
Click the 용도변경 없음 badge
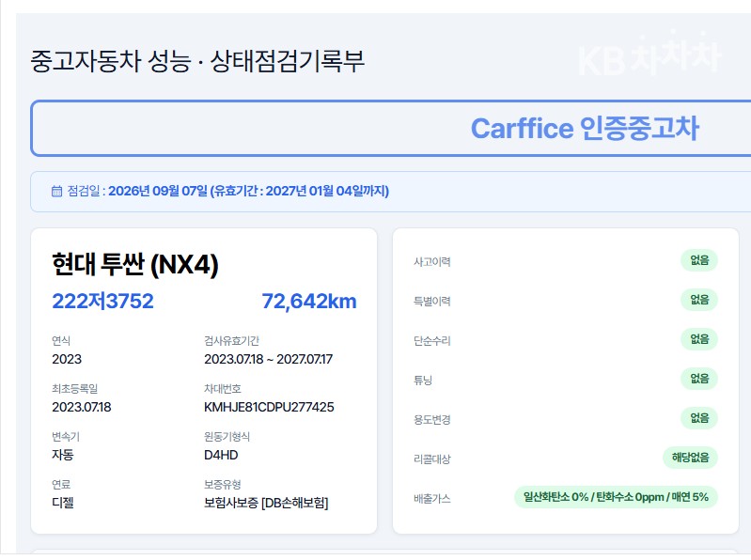point(699,418)
